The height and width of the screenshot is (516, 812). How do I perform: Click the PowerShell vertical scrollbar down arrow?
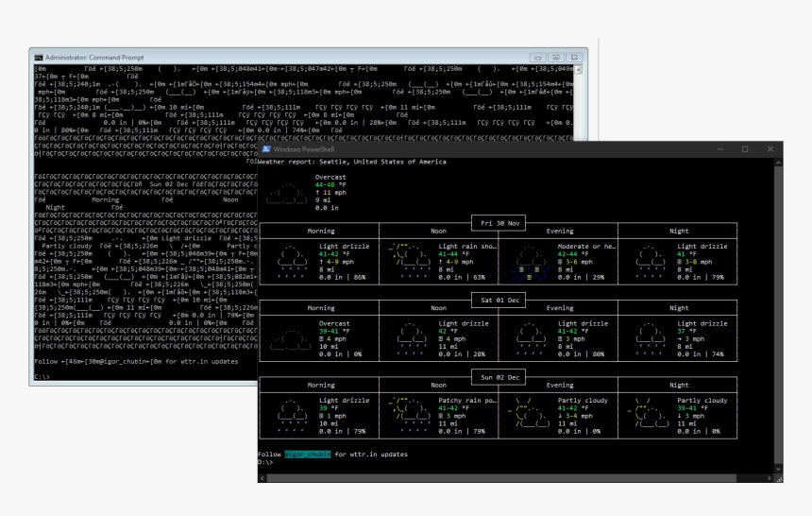point(778,469)
